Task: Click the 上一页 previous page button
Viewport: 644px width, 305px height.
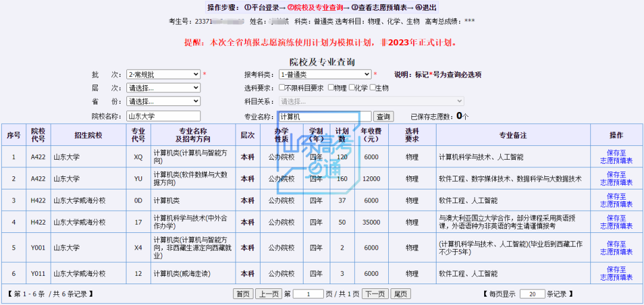Action: tap(268, 294)
